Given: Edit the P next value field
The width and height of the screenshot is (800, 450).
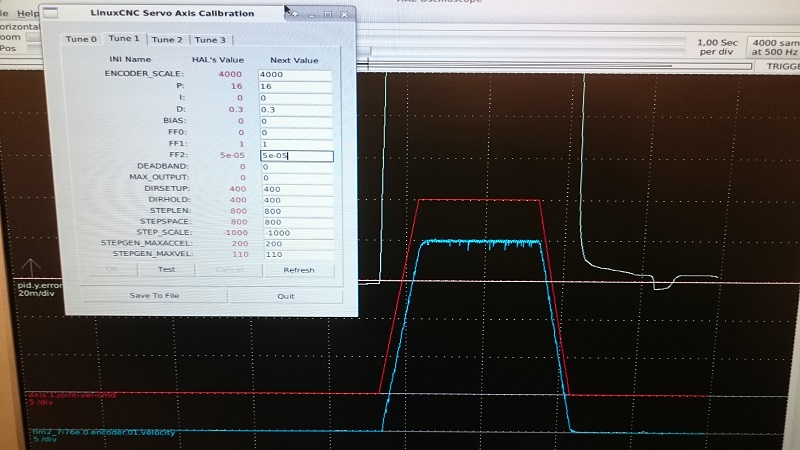Looking at the screenshot, I should point(295,86).
